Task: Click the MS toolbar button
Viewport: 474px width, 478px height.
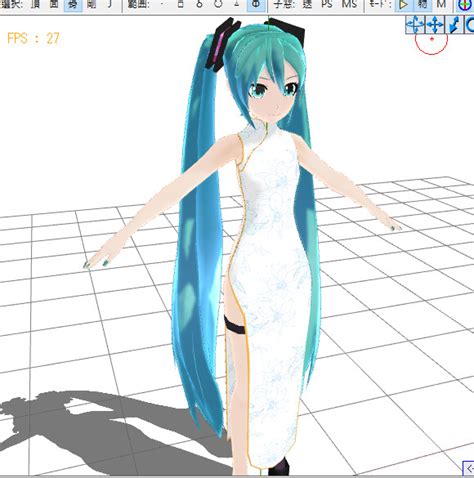Action: coord(349,5)
